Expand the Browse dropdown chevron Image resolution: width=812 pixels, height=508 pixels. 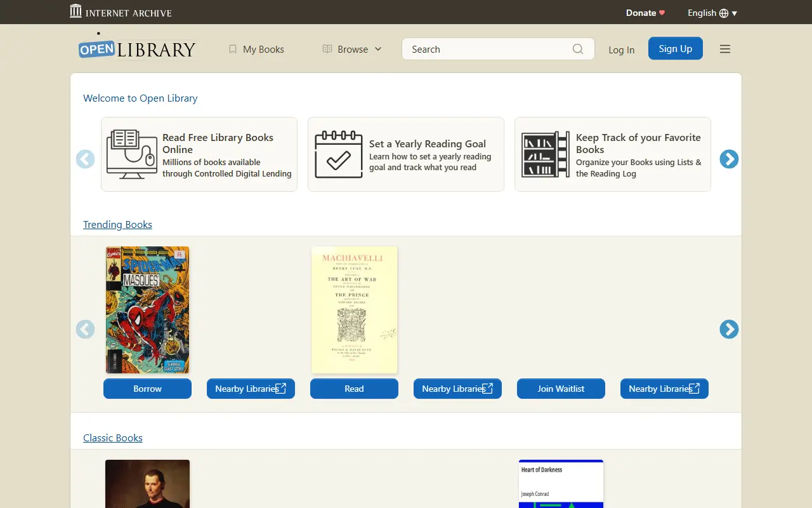[379, 49]
